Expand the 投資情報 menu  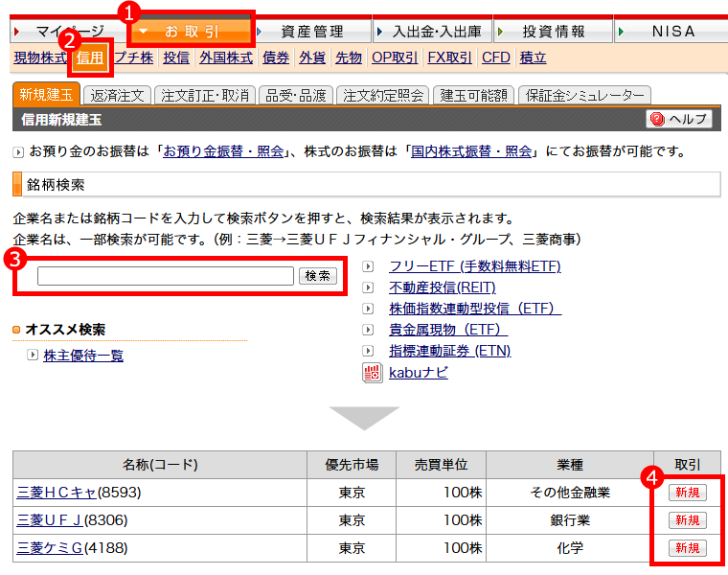552,31
